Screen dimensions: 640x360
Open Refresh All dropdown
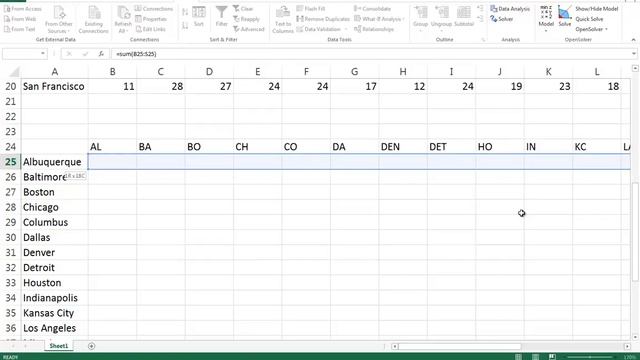tap(122, 20)
